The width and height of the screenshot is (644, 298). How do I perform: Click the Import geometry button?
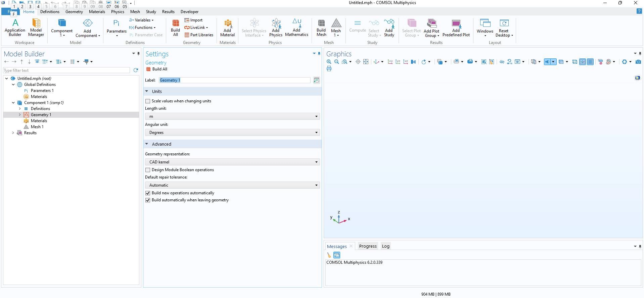point(193,20)
